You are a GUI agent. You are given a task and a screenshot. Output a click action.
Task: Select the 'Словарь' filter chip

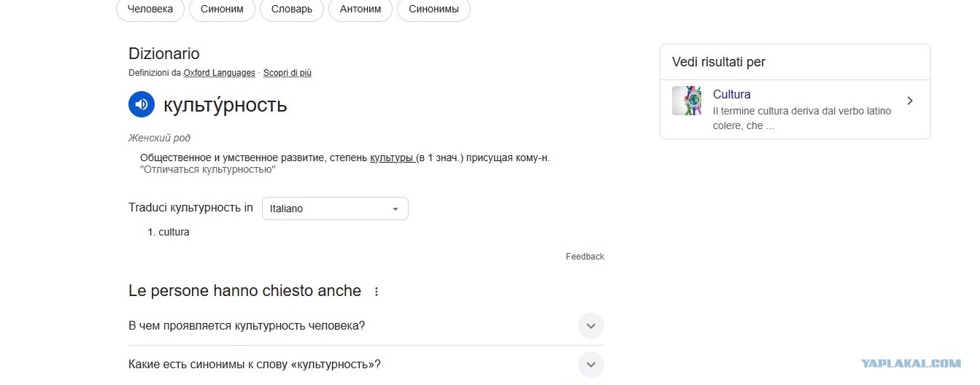292,9
